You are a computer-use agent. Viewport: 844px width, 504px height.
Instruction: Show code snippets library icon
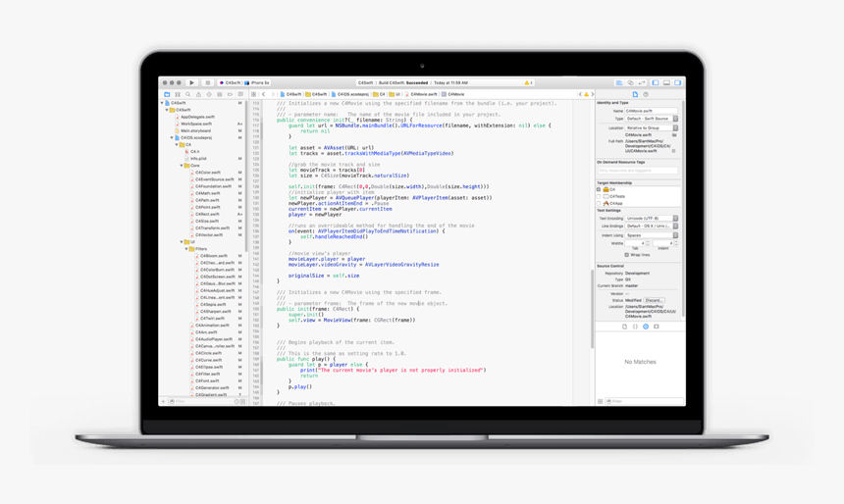point(635,327)
